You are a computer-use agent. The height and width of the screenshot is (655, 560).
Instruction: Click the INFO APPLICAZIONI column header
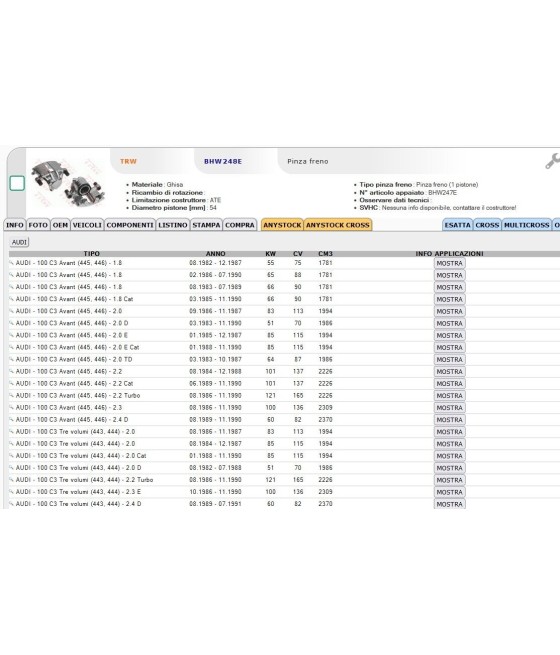449,254
